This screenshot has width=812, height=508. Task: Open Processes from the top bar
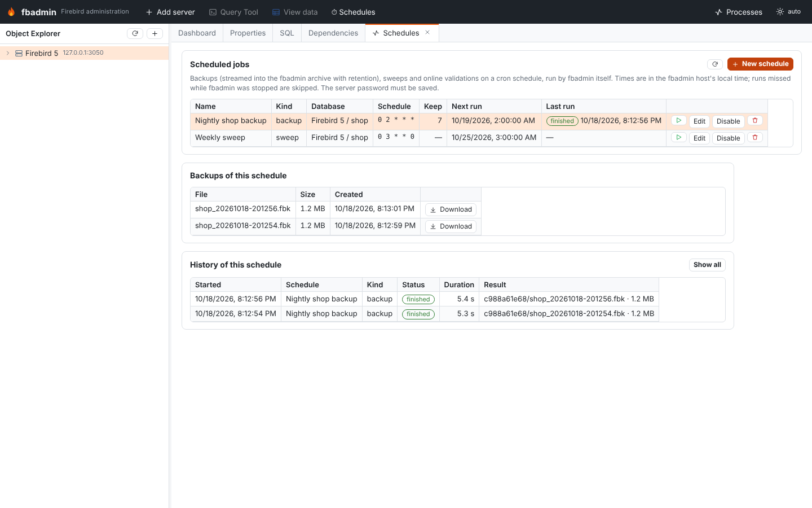(x=738, y=12)
